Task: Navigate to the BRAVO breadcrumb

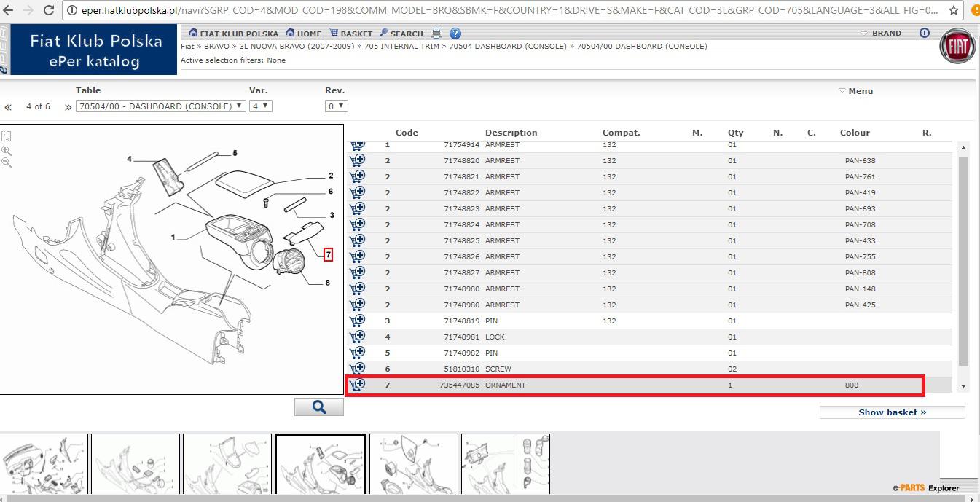Action: coord(217,46)
